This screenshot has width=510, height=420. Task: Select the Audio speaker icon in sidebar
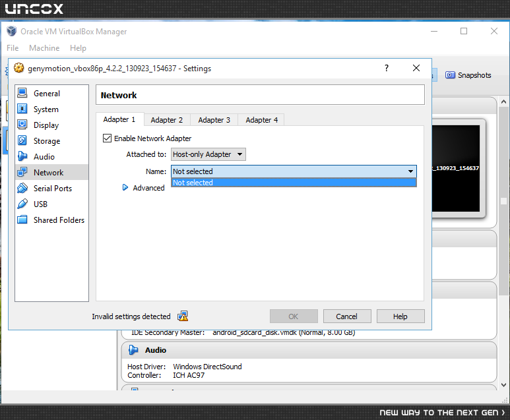[x=22, y=156]
